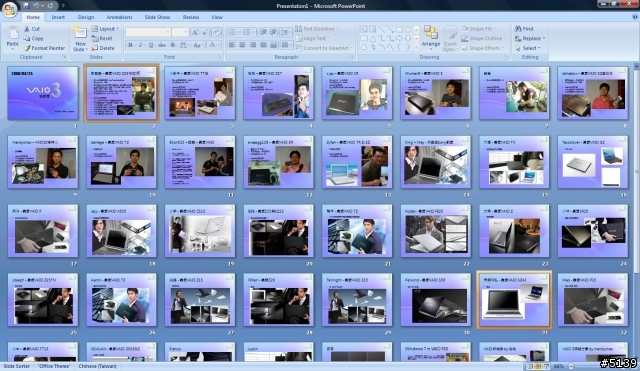640x371 pixels.
Task: Open the Review tab
Action: click(x=191, y=17)
